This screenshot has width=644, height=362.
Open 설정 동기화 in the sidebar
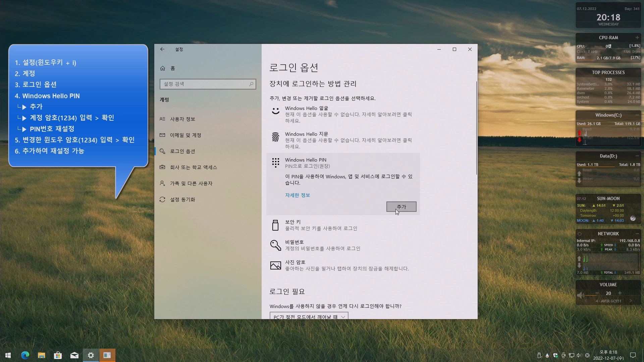coord(182,199)
